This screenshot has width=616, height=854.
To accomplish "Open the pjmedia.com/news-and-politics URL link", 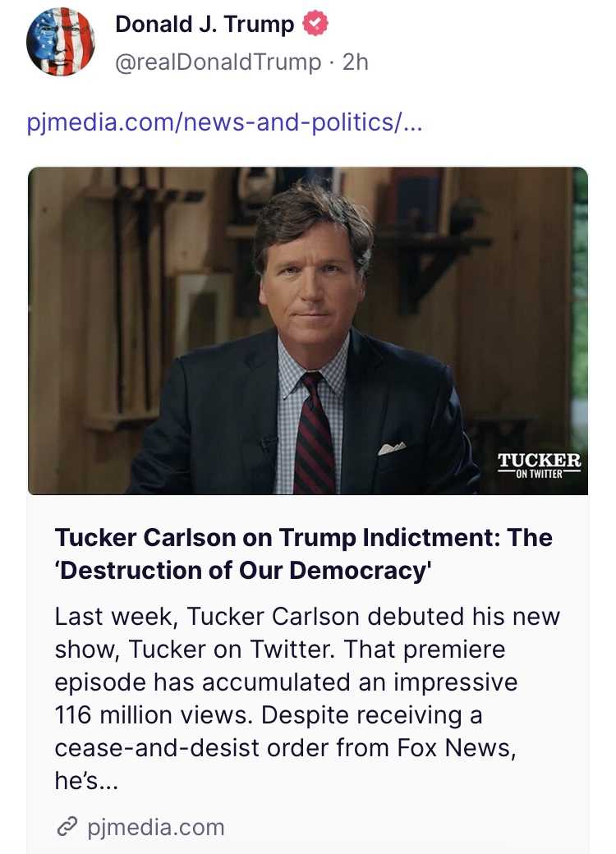I will [224, 124].
